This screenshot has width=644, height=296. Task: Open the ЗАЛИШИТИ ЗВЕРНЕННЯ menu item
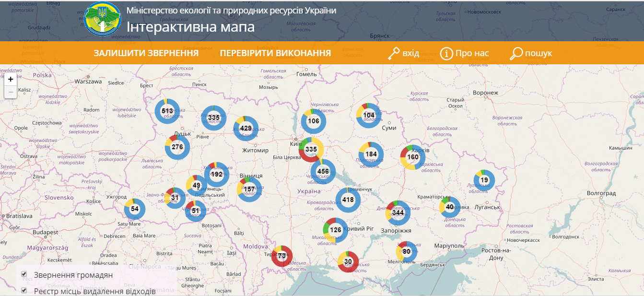coord(146,53)
